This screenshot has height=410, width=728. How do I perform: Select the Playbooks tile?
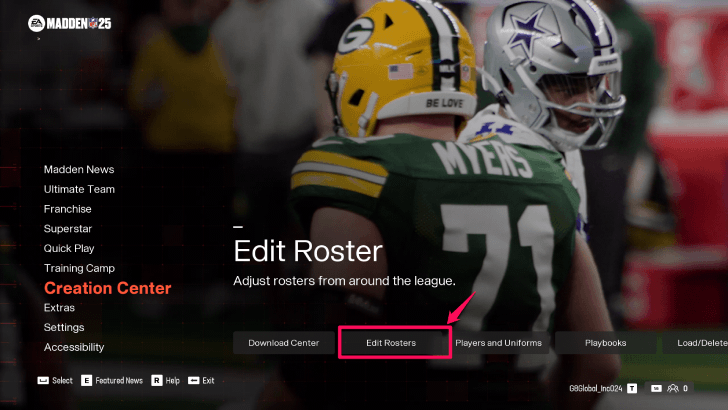point(605,343)
